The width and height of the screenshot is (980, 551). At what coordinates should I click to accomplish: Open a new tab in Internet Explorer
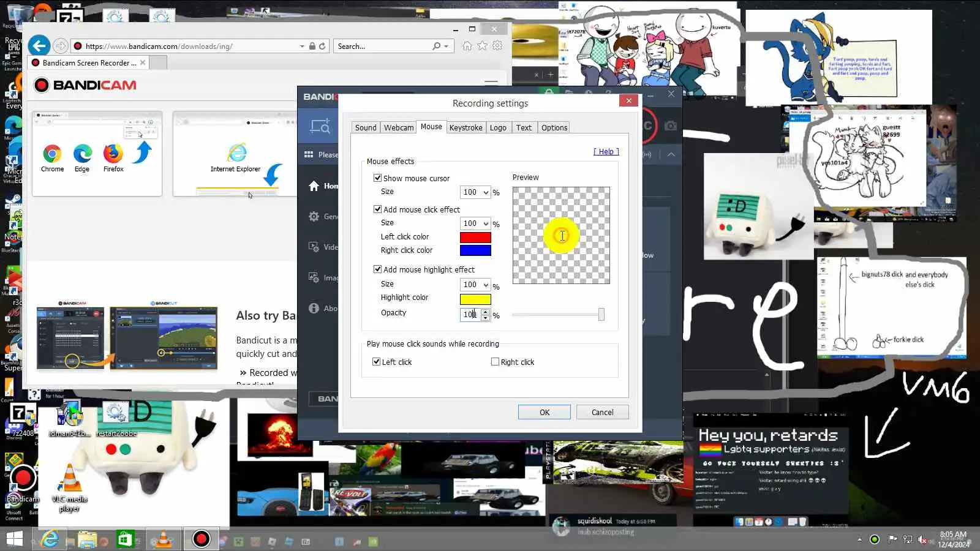158,62
